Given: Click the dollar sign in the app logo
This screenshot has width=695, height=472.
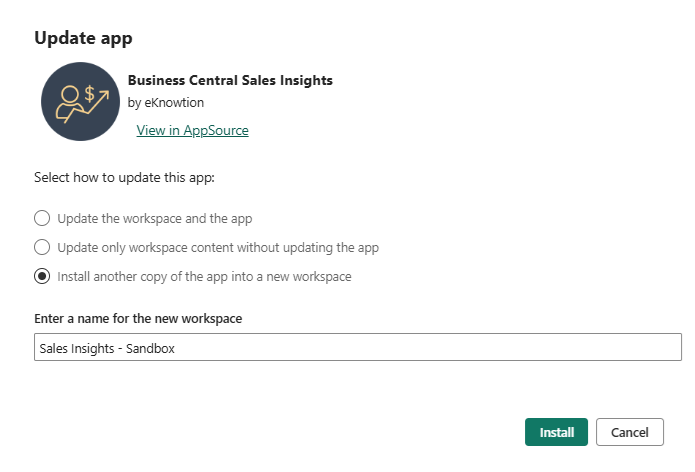Looking at the screenshot, I should pos(89,93).
